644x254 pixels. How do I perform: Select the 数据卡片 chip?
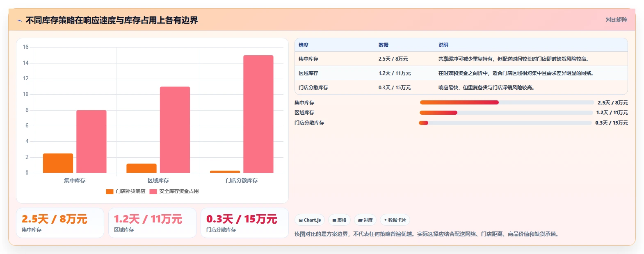395,220
